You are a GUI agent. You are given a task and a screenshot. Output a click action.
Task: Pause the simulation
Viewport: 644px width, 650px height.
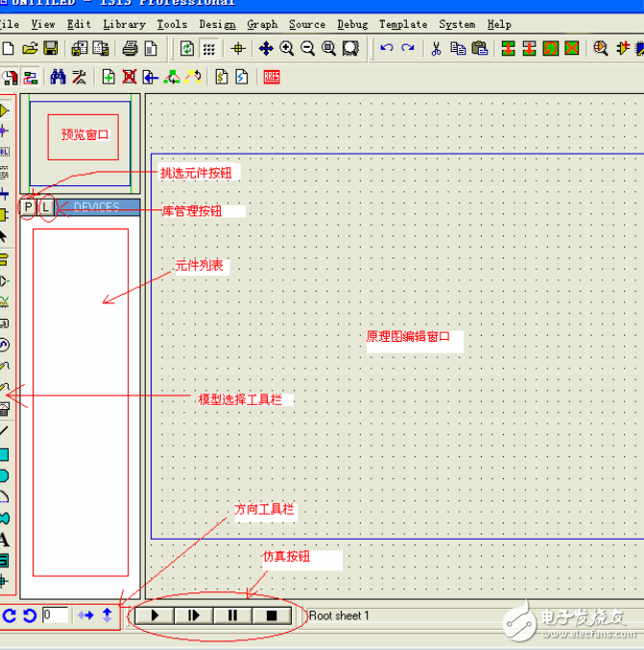click(x=232, y=615)
